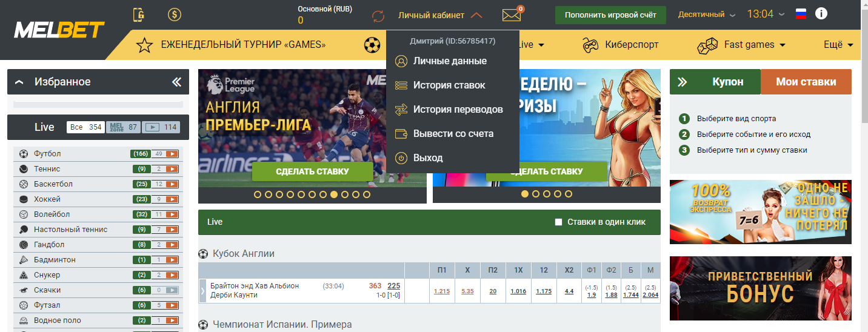
Task: Click the mobile phone lock icon in header
Action: coord(139,15)
